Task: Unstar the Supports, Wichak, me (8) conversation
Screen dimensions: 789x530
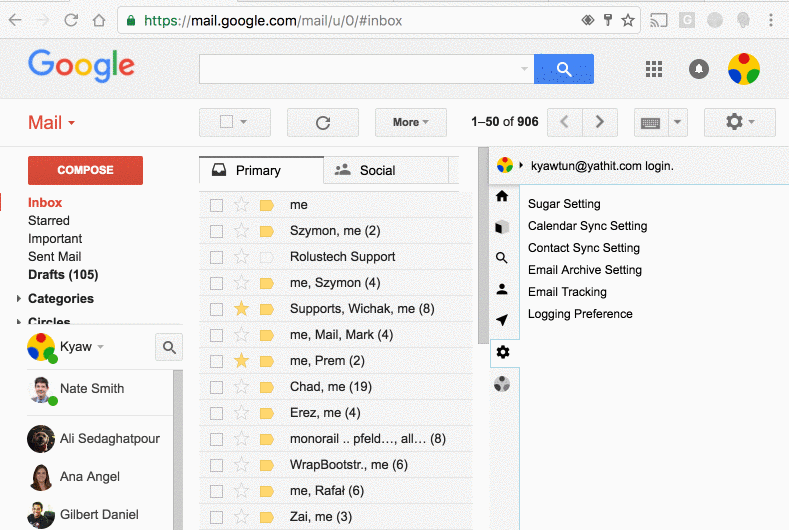Action: point(242,309)
